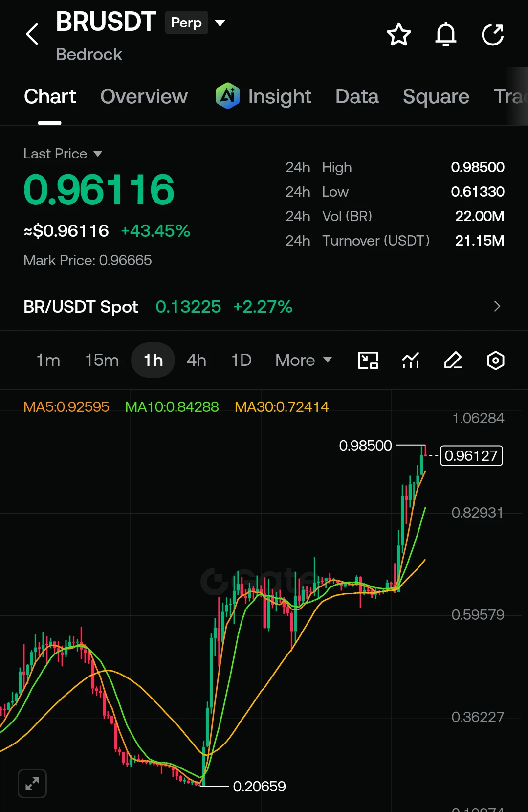528x812 pixels.
Task: Expand the Last Price dropdown
Action: (98, 154)
